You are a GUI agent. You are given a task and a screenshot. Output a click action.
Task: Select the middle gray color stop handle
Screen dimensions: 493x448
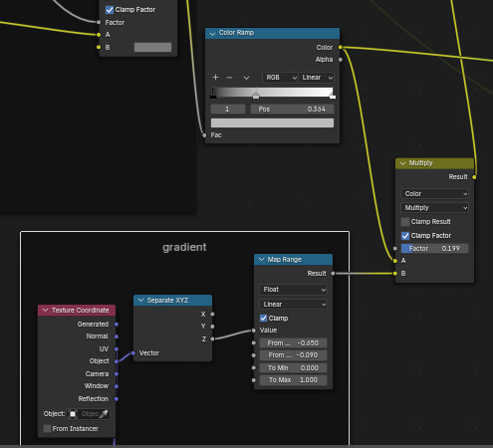pos(256,96)
